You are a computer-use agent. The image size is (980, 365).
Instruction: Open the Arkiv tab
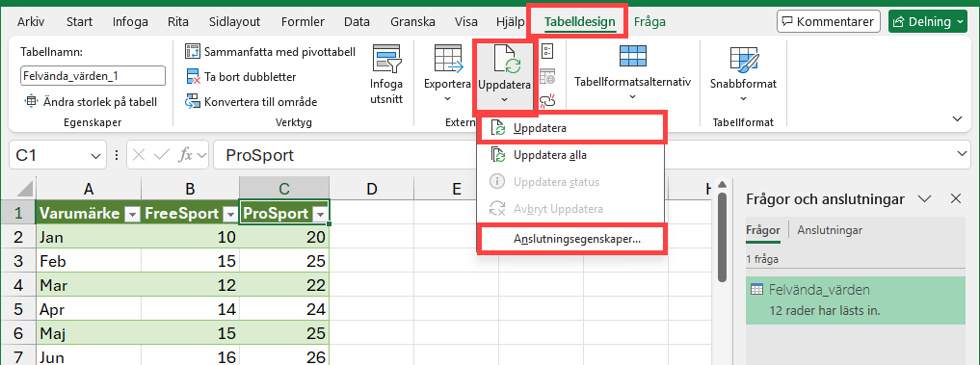pyautogui.click(x=31, y=22)
